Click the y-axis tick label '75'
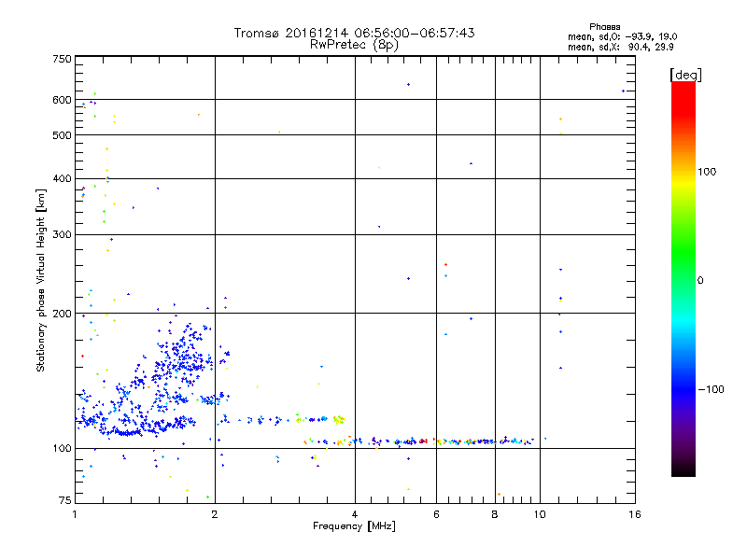 click(65, 500)
